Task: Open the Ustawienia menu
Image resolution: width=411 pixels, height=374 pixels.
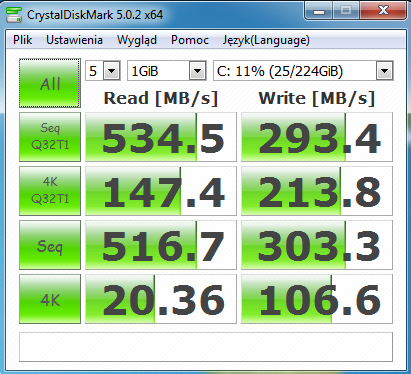Action: click(x=74, y=40)
